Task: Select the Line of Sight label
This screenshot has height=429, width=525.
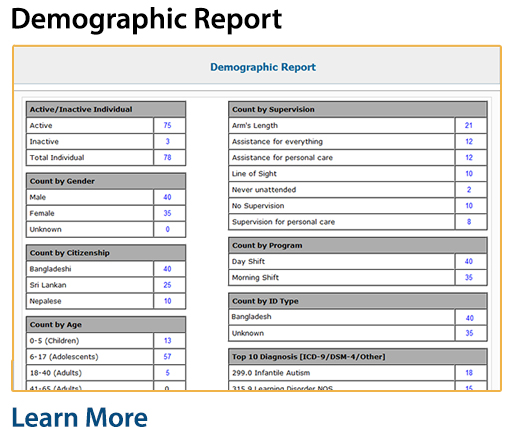Action: [254, 174]
